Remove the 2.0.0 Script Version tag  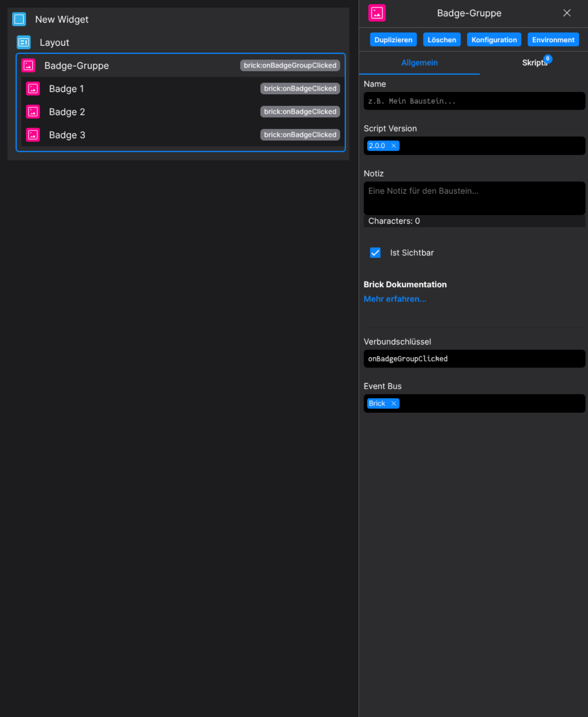point(394,146)
